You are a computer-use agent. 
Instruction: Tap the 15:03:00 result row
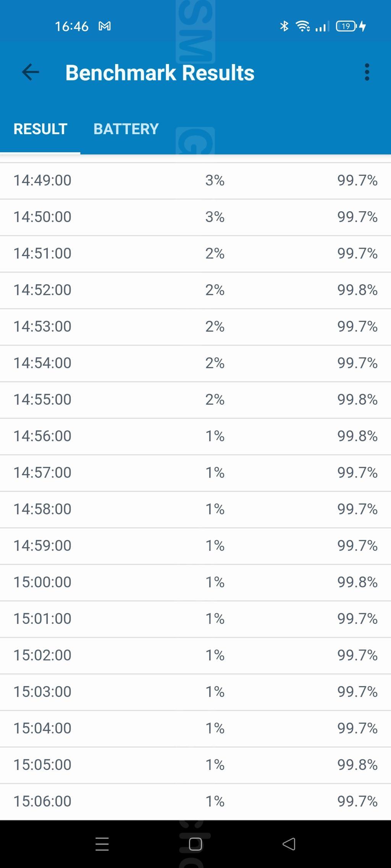pos(195,691)
